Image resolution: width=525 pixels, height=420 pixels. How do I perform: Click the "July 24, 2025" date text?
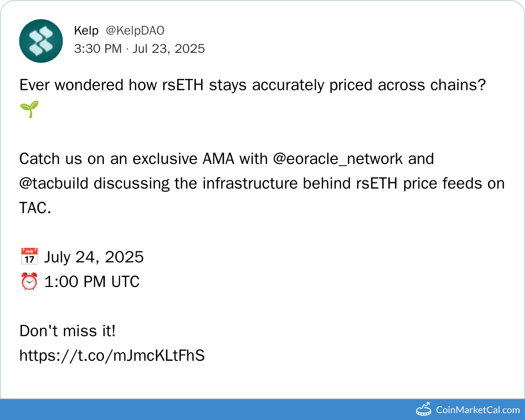[x=94, y=257]
